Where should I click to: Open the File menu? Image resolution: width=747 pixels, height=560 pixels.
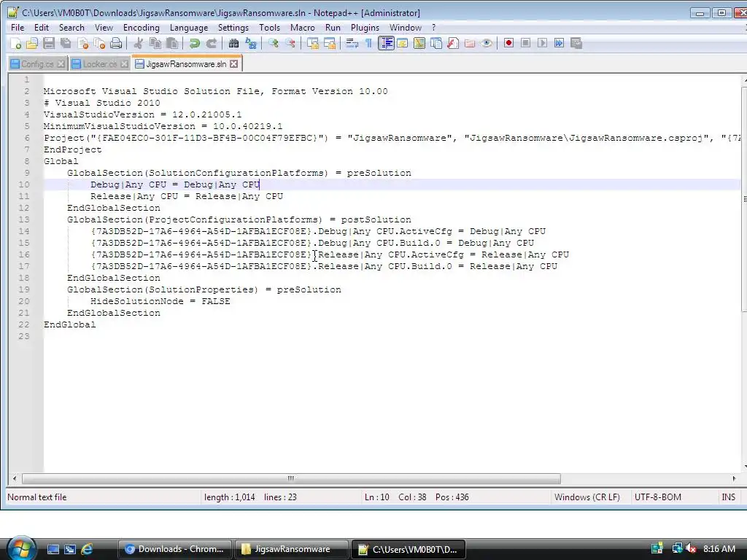tap(18, 28)
